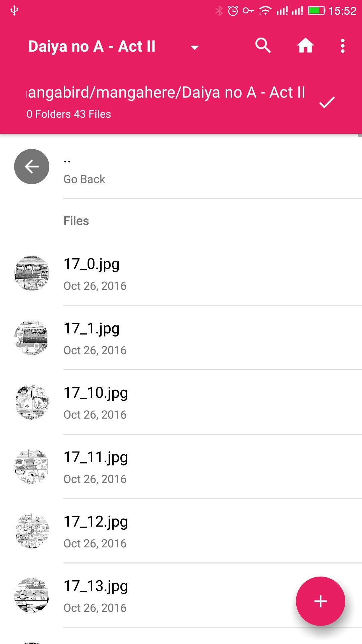Viewport: 362px width, 644px height.
Task: Tap the back arrow circle icon
Action: 32,167
